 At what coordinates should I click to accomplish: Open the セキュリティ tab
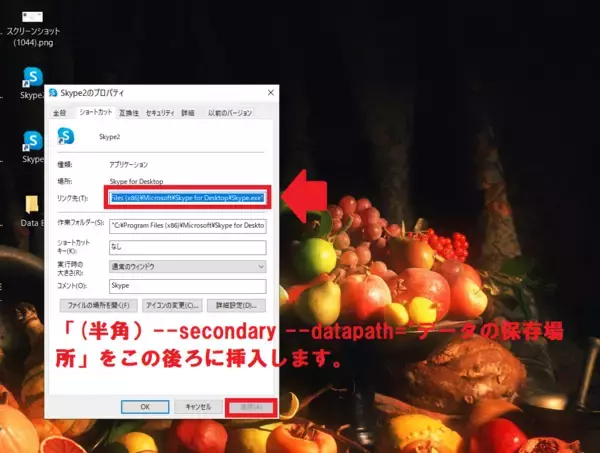point(160,113)
